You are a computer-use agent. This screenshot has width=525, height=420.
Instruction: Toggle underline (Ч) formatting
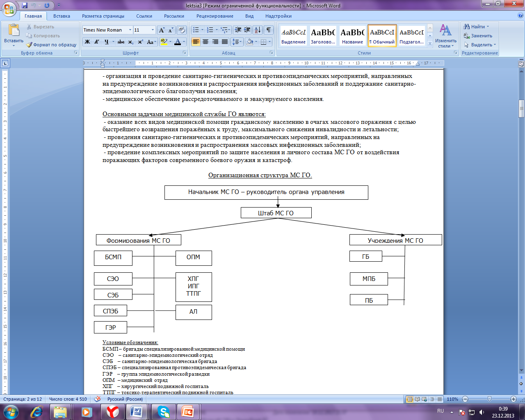click(106, 42)
